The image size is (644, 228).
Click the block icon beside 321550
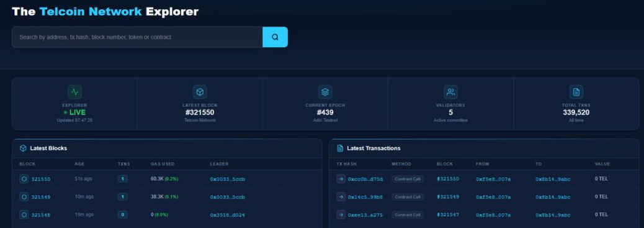[x=24, y=179]
